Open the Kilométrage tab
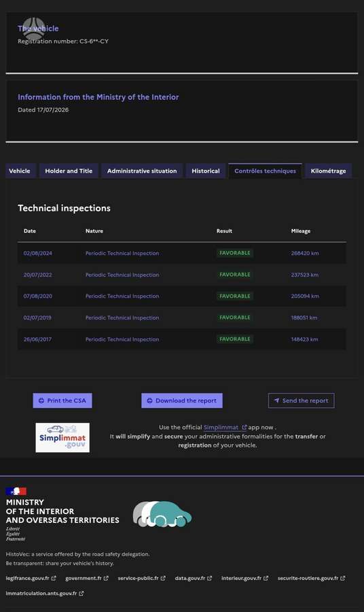This screenshot has width=364, height=612. pos(328,171)
